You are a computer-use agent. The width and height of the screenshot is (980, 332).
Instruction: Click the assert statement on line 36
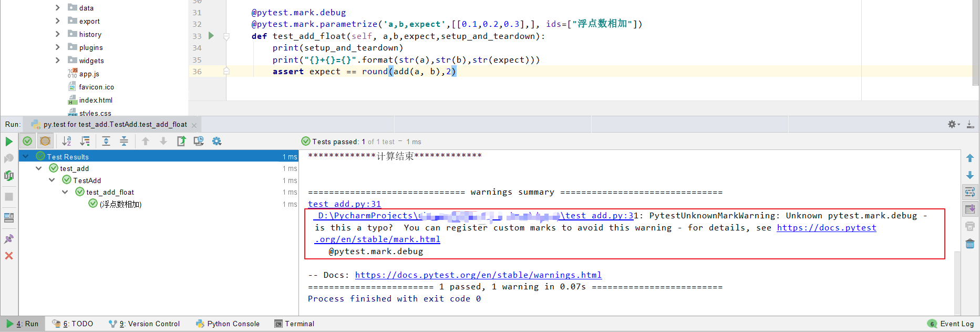point(364,72)
